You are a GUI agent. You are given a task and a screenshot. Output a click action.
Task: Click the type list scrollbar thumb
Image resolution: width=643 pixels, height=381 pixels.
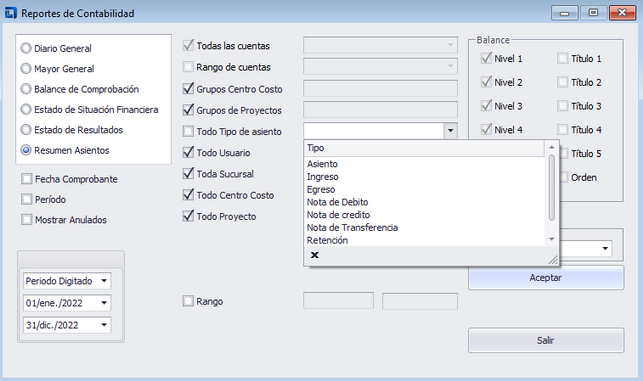coord(552,187)
